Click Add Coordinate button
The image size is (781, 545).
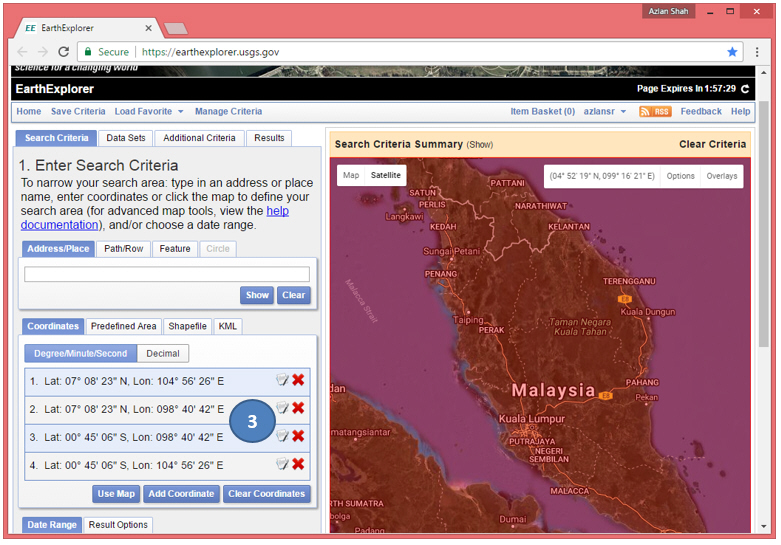click(x=181, y=494)
